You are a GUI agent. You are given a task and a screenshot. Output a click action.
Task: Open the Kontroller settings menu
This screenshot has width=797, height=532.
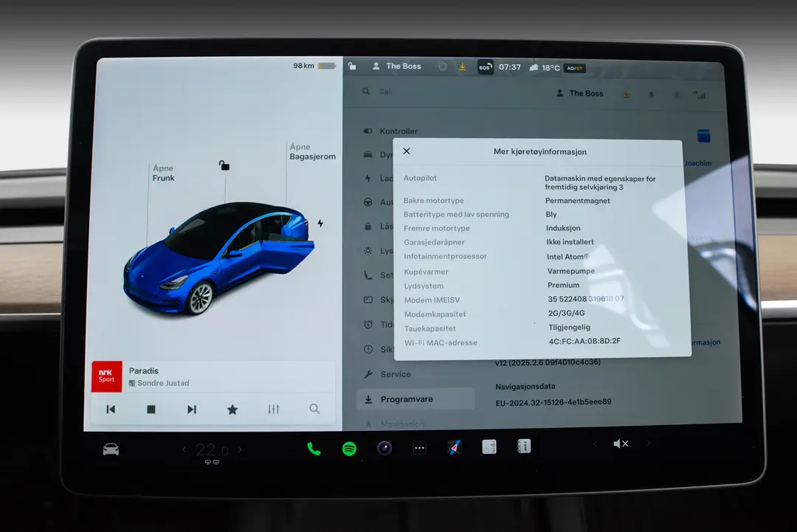pyautogui.click(x=391, y=131)
